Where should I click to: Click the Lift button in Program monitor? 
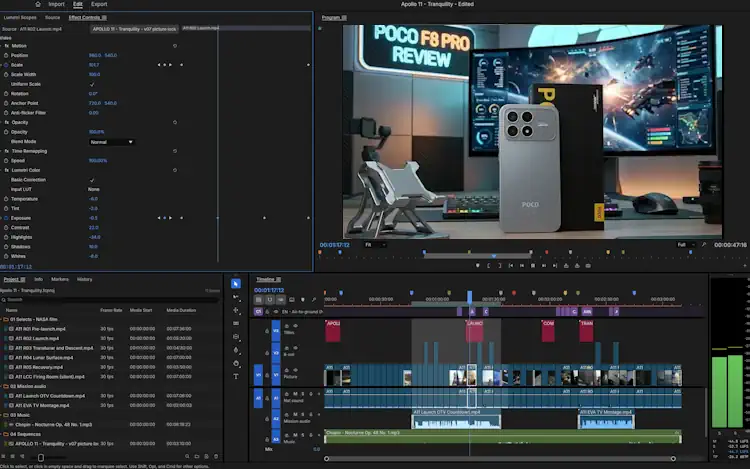566,266
